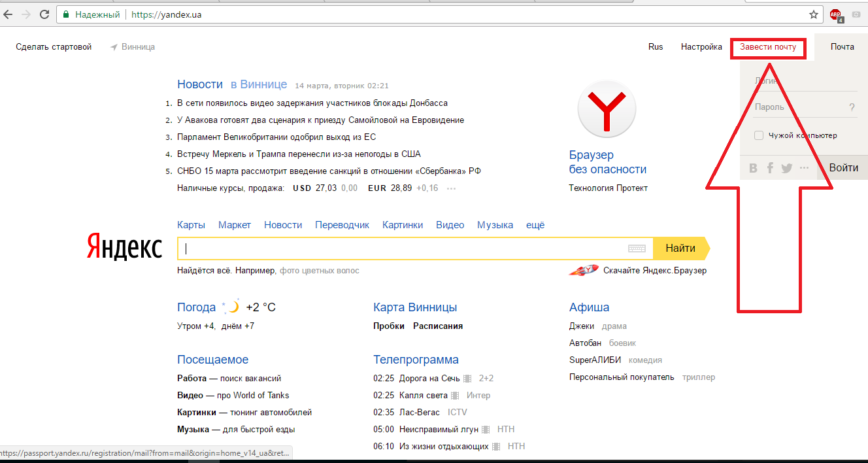This screenshot has width=868, height=463.
Task: Open news about блокады Донбасса
Action: tap(312, 103)
